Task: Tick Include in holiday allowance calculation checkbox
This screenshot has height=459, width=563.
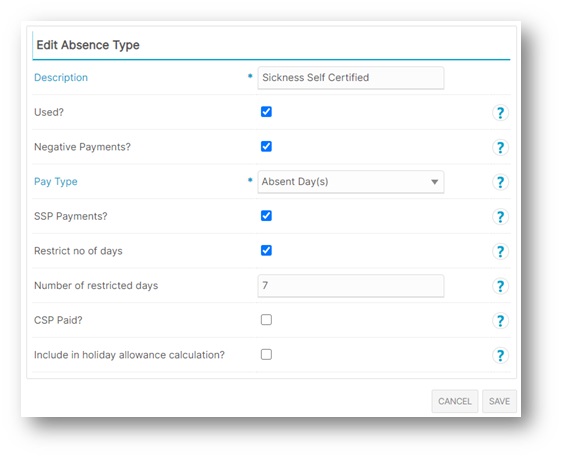Action: click(266, 354)
